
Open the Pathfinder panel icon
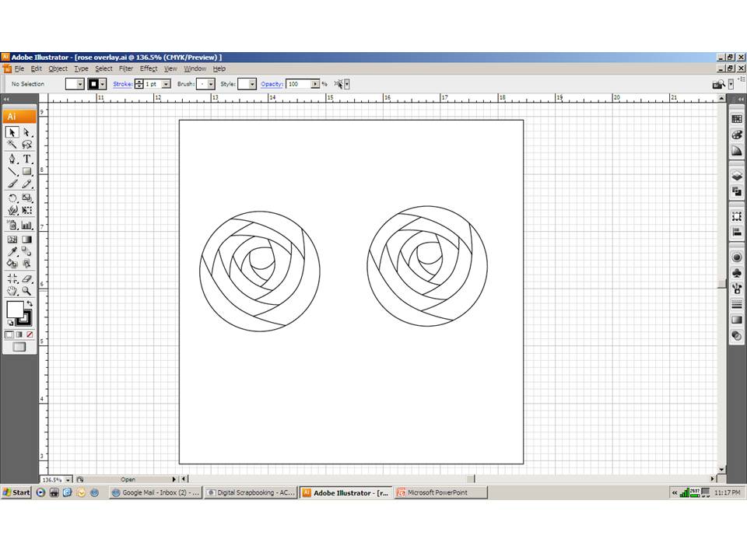click(737, 192)
